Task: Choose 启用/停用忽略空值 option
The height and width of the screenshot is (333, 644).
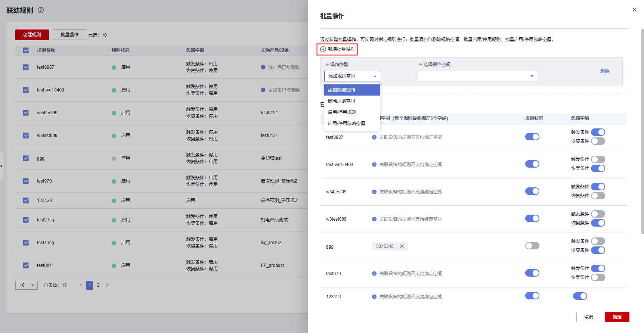Action: (346, 124)
